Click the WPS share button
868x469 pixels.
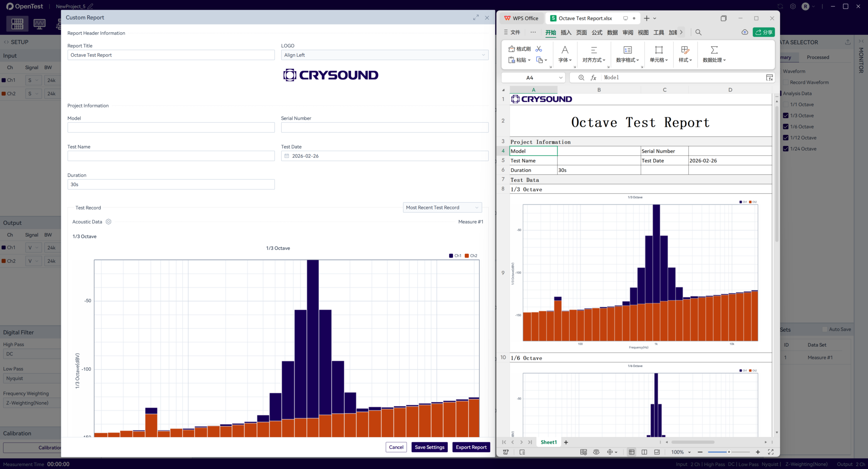(764, 32)
